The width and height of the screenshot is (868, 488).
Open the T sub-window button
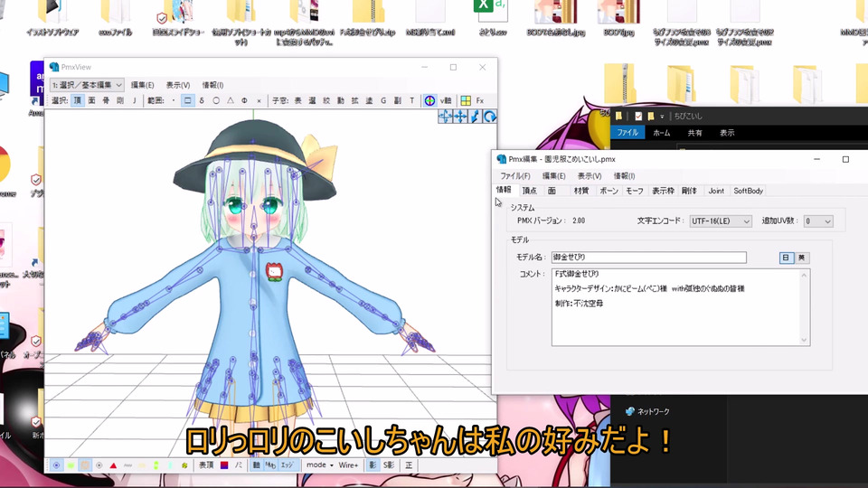coord(412,100)
